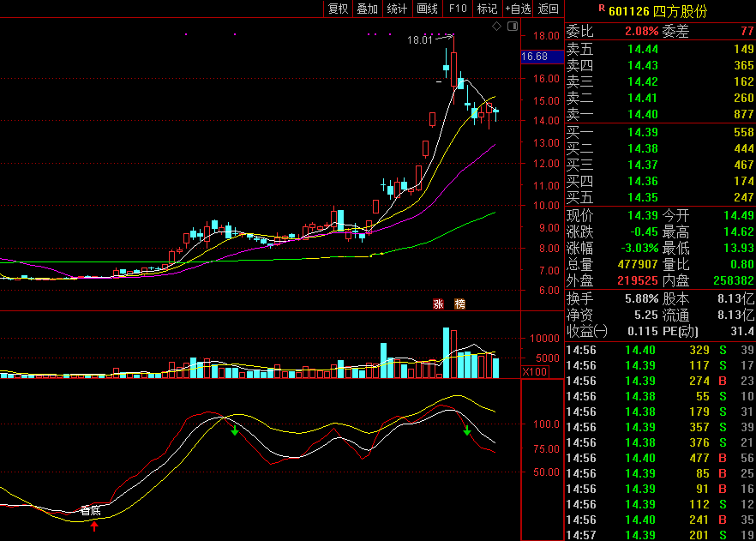Viewport: 756px width, 541px height.
Task: Select the 卖二 price 14.41
Action: pyautogui.click(x=643, y=99)
